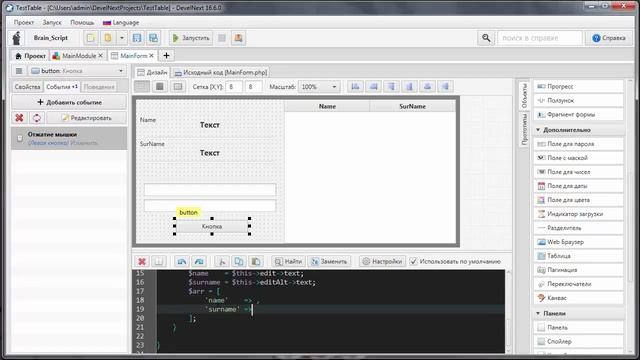Image resolution: width=640 pixels, height=360 pixels.
Task: Switch to the Свойства tab
Action: pos(27,87)
